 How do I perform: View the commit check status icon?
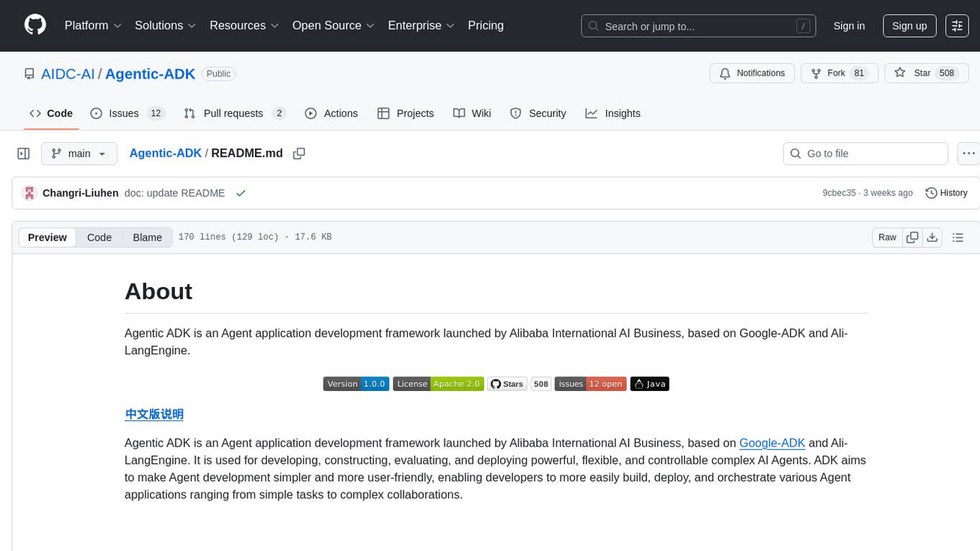point(241,193)
